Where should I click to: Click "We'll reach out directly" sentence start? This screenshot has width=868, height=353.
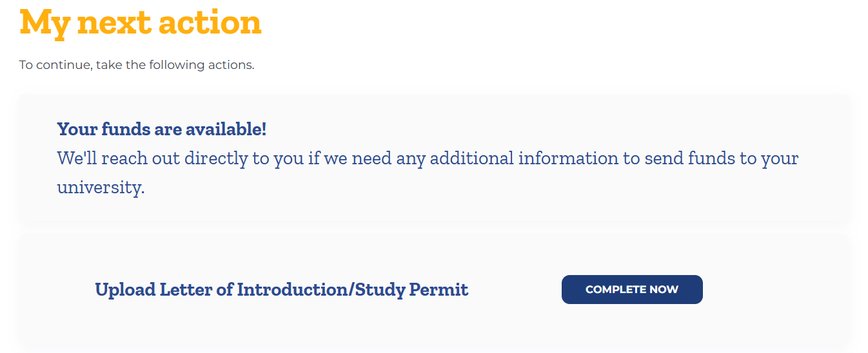[x=153, y=158]
